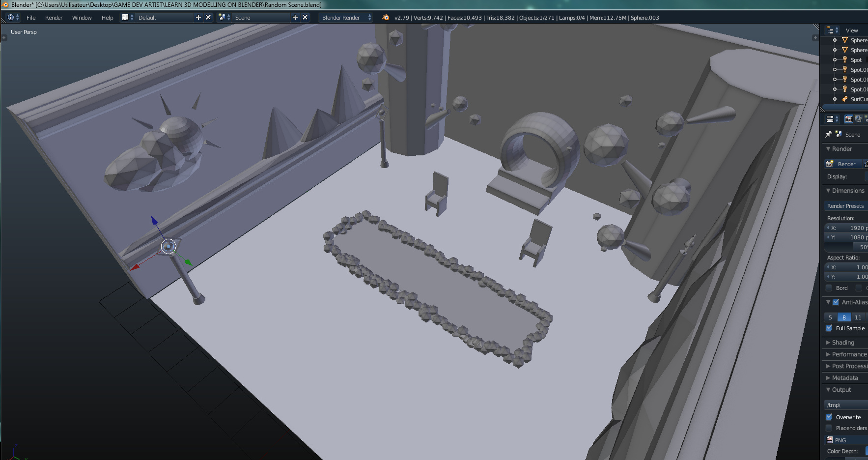Select the Render properties camera tab
Image resolution: width=868 pixels, height=460 pixels.
(x=848, y=119)
